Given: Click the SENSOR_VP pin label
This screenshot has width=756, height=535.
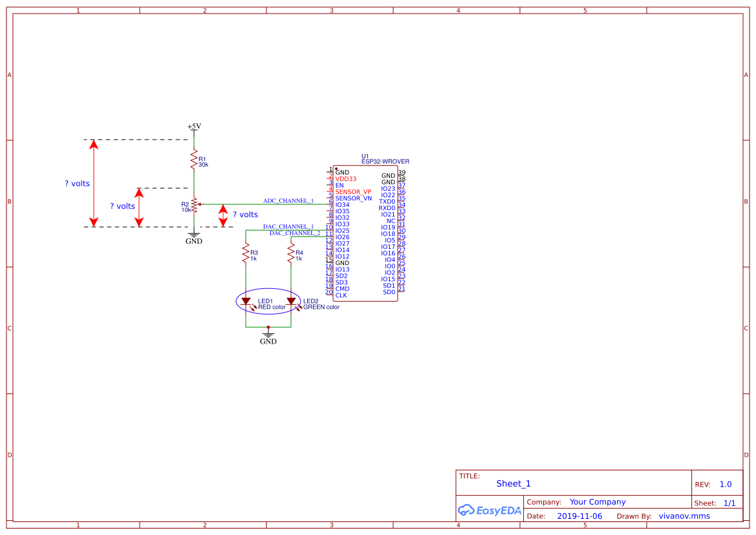Looking at the screenshot, I should click(x=353, y=192).
